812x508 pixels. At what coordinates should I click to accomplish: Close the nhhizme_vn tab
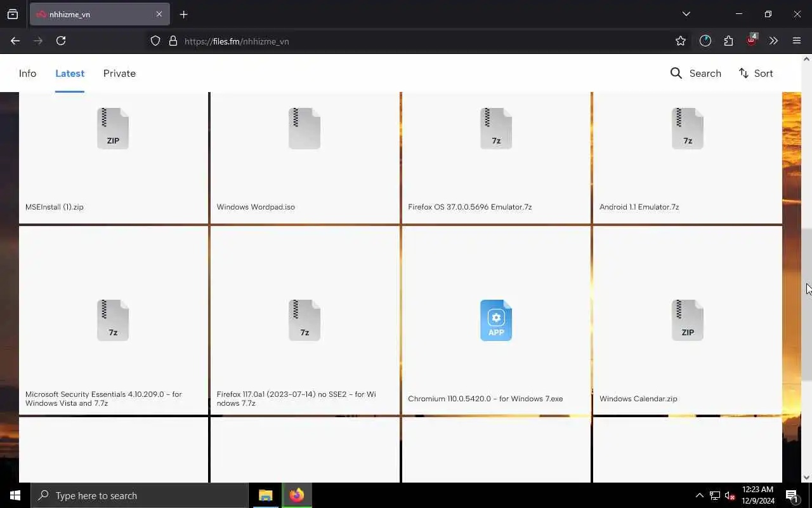(159, 14)
